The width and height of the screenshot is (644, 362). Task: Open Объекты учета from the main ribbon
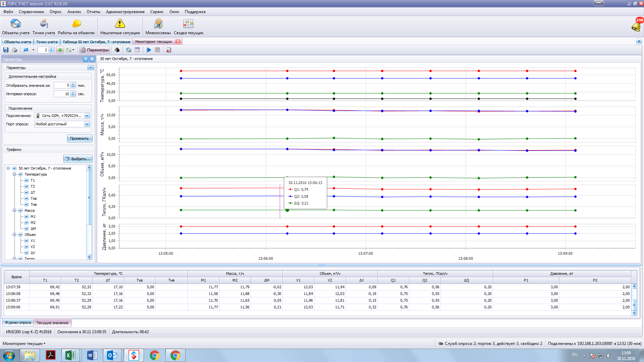pyautogui.click(x=16, y=26)
